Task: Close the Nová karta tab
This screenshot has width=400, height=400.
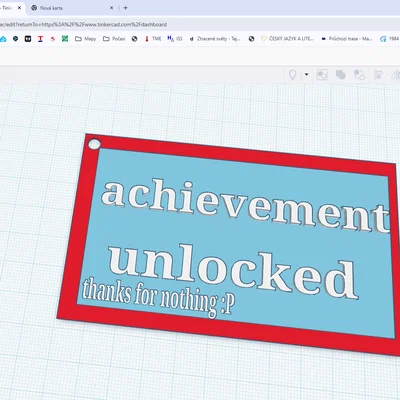Action: 111,8
